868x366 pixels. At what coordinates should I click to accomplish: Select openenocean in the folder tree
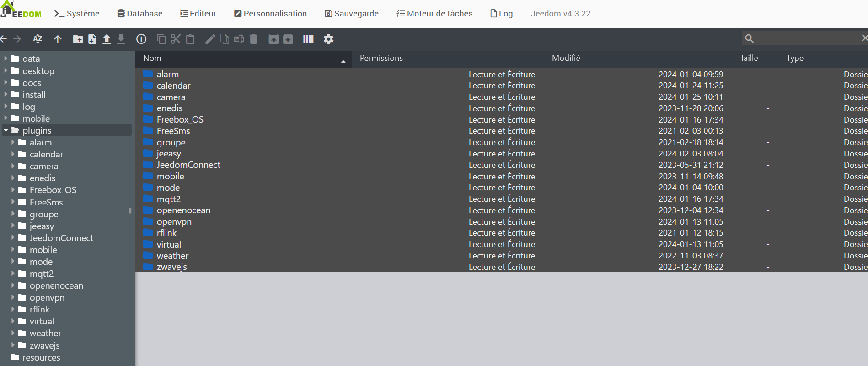(x=56, y=285)
